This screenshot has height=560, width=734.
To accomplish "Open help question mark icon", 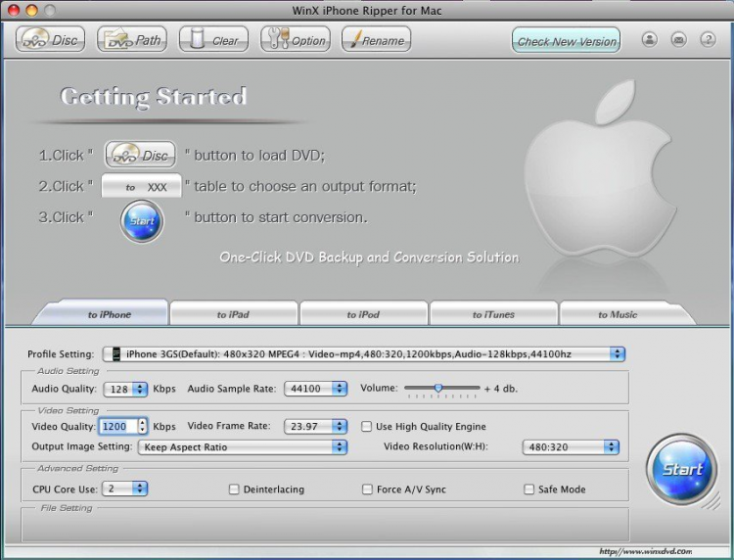I will tap(709, 39).
